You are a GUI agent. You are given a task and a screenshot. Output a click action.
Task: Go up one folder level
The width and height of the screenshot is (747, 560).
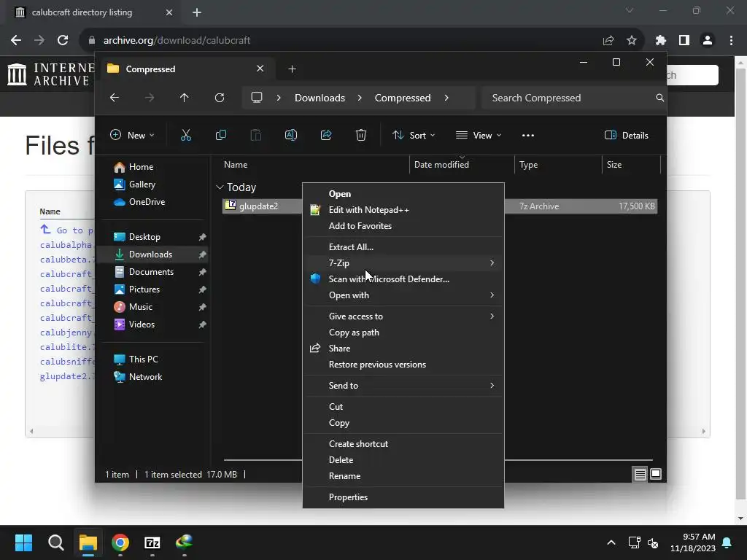(x=185, y=98)
